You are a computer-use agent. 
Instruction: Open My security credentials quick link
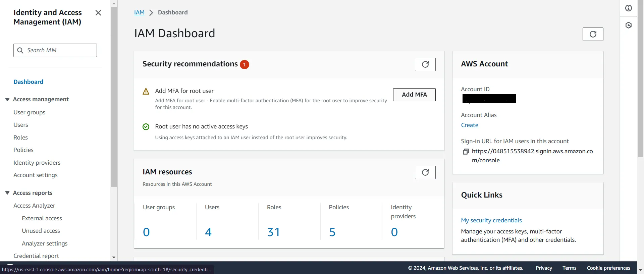point(491,220)
